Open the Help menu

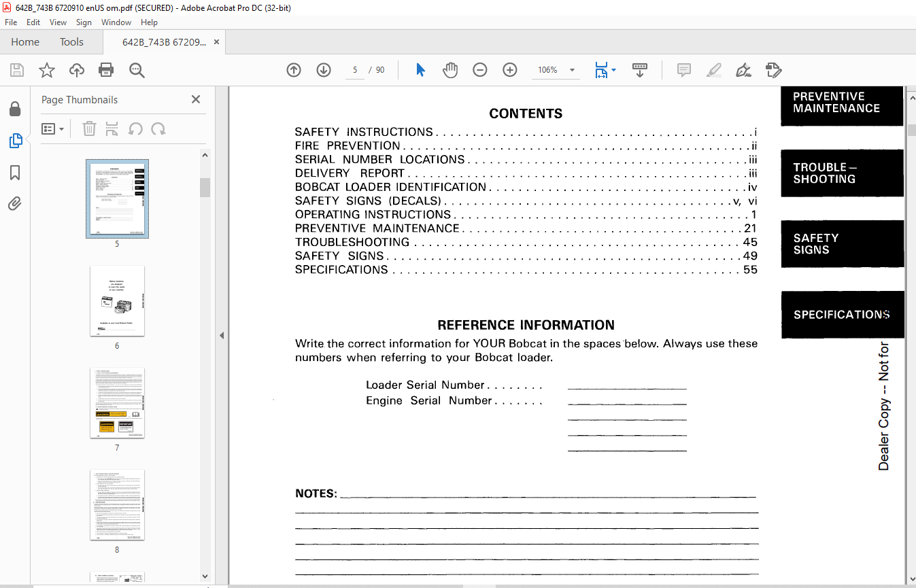[149, 22]
